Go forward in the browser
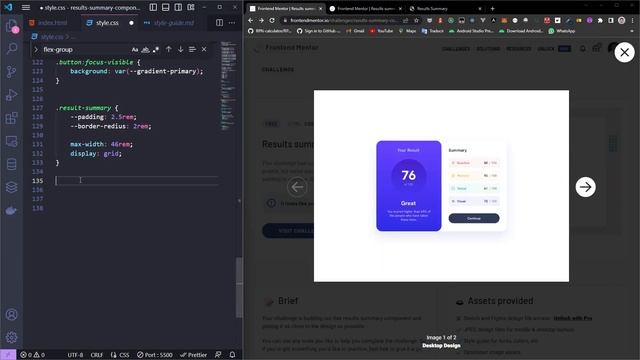Viewport: 640px width, 360px height. (261, 20)
